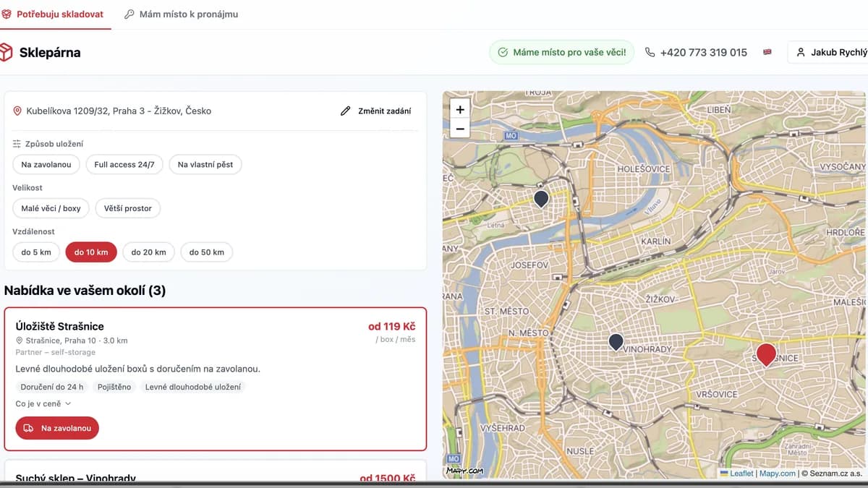Open the Suchý sklep – Vinohrady listing
Image resolution: width=868 pixels, height=488 pixels.
76,478
